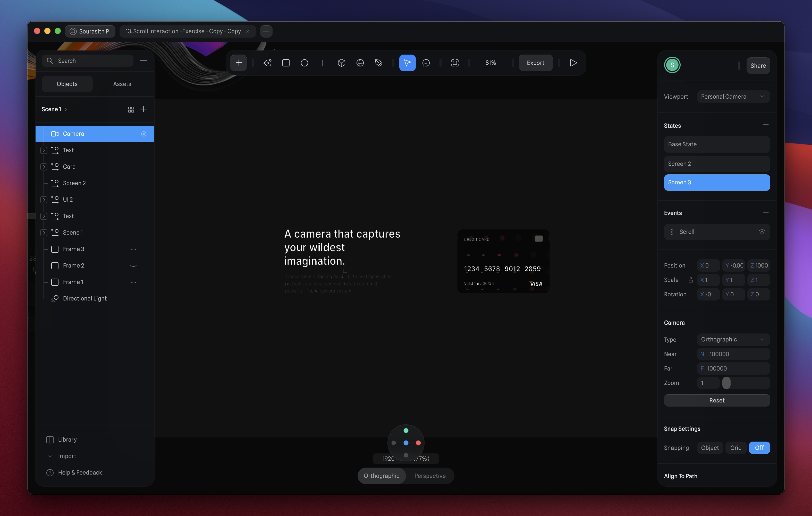Select the Rectangle shape tool
Image resolution: width=812 pixels, height=516 pixels.
(x=286, y=63)
